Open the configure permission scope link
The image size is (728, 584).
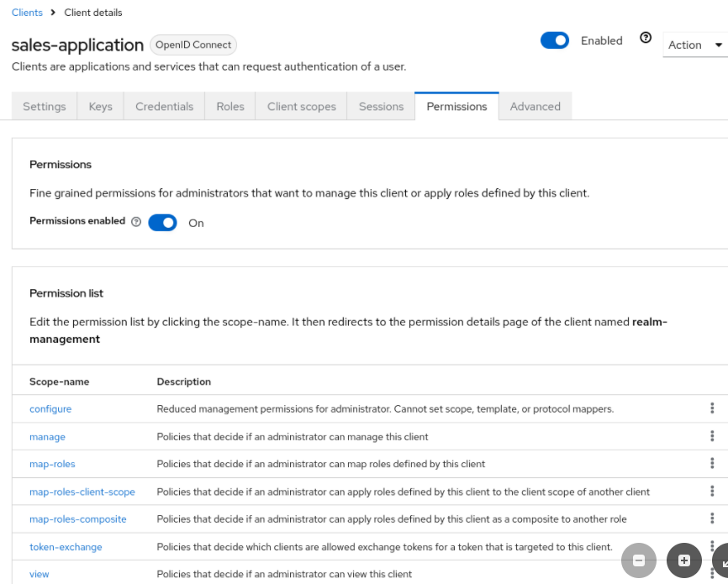pos(50,408)
